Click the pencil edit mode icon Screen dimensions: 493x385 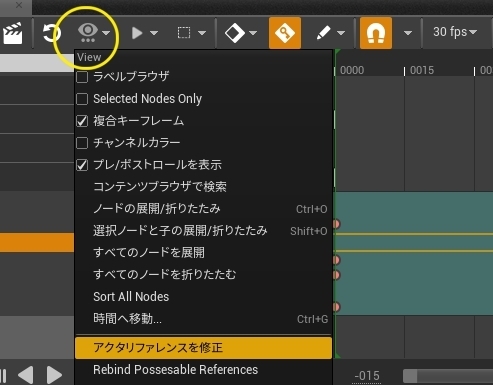323,33
